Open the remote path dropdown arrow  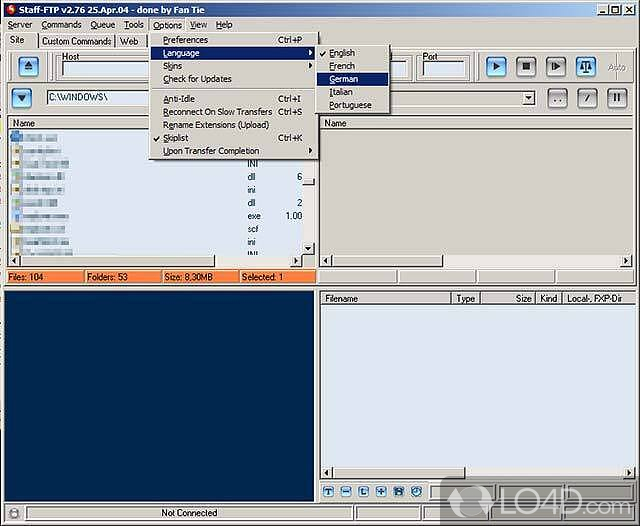pos(528,98)
